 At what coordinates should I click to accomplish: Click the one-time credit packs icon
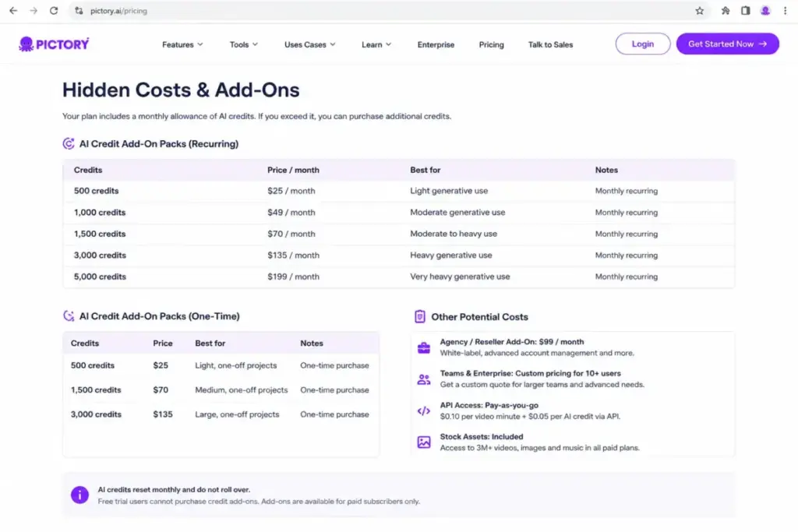click(x=69, y=316)
